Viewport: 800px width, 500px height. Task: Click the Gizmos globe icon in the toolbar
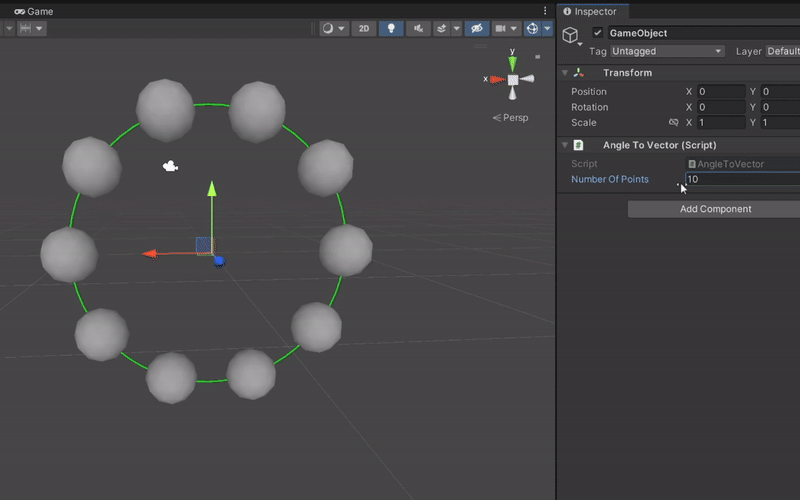pyautogui.click(x=532, y=28)
